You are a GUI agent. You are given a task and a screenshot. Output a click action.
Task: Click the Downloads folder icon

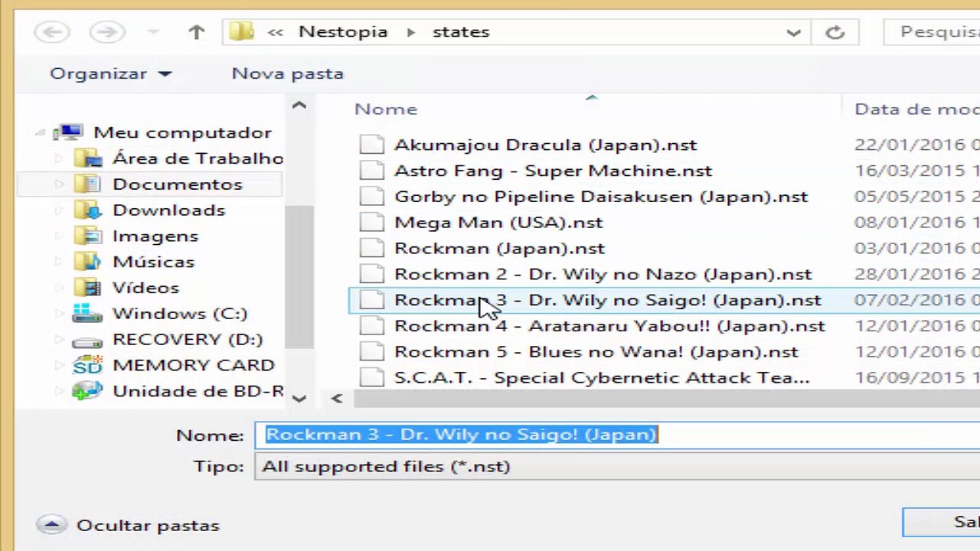click(88, 210)
